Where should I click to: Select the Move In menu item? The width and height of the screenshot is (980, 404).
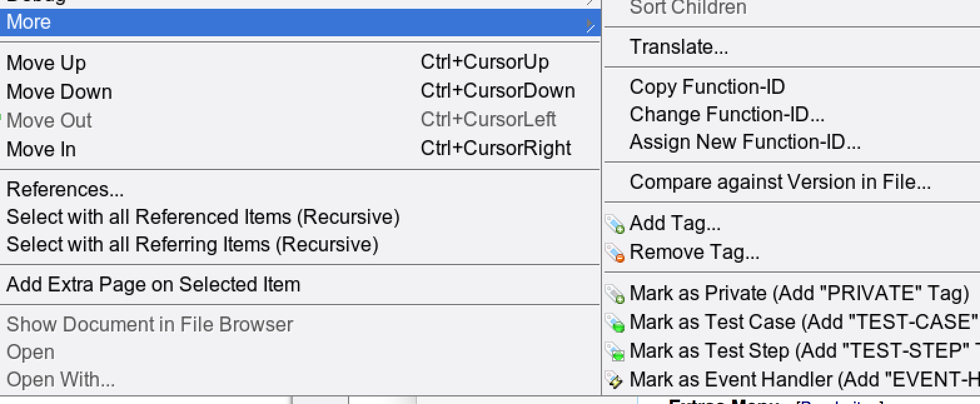click(41, 149)
